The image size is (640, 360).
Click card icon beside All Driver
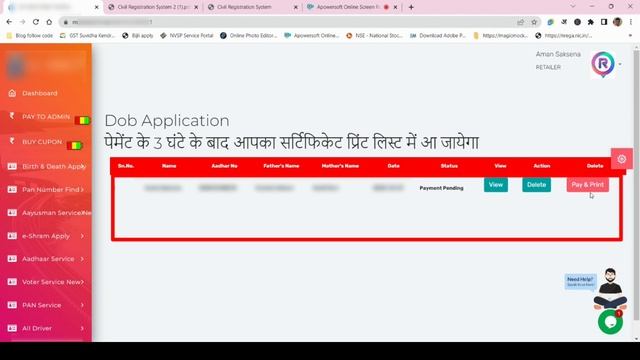point(12,328)
